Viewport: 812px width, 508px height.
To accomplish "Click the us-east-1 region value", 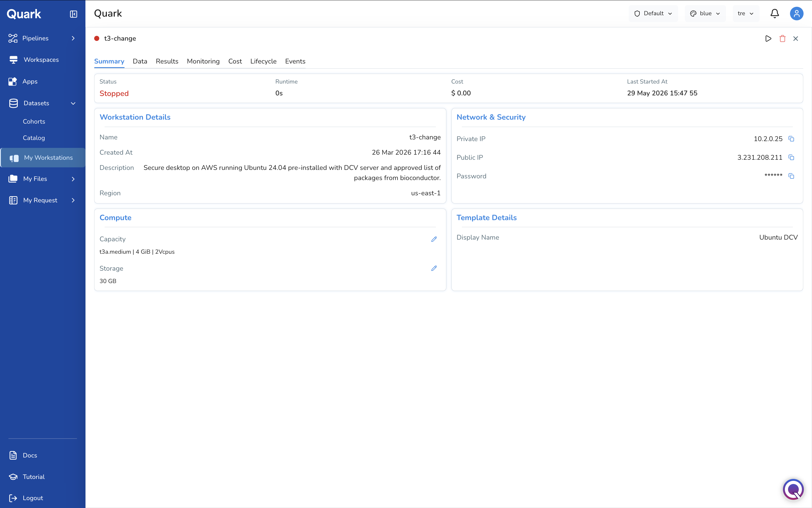I will [426, 193].
